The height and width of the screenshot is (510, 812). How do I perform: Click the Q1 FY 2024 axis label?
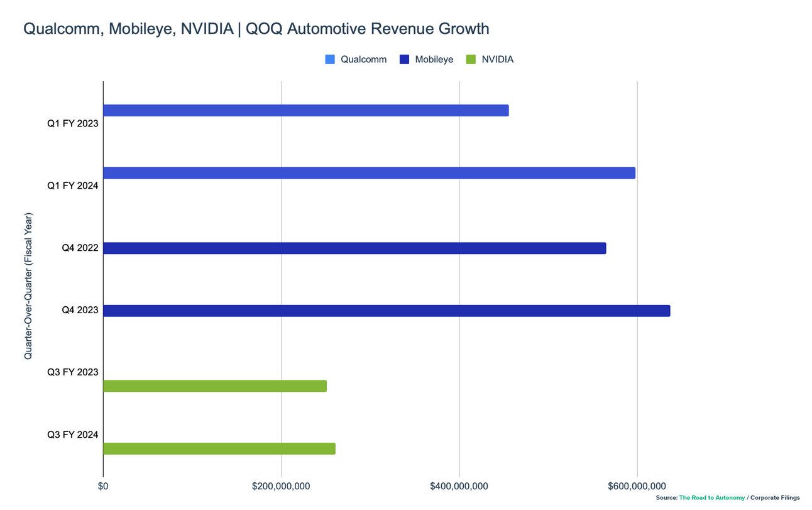coord(73,186)
